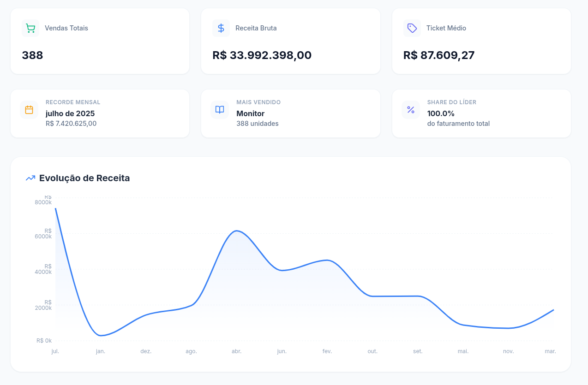Click the shopping cart icon beside Vendas Totais

click(x=30, y=28)
